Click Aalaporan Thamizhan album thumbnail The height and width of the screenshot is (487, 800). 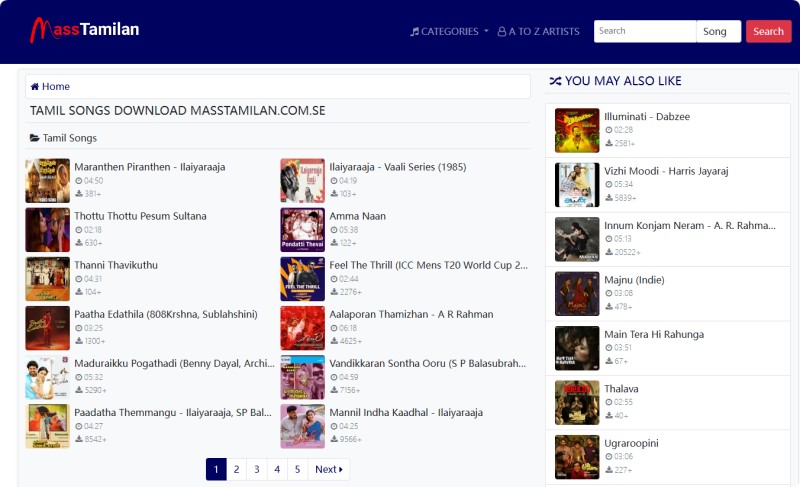(x=303, y=328)
